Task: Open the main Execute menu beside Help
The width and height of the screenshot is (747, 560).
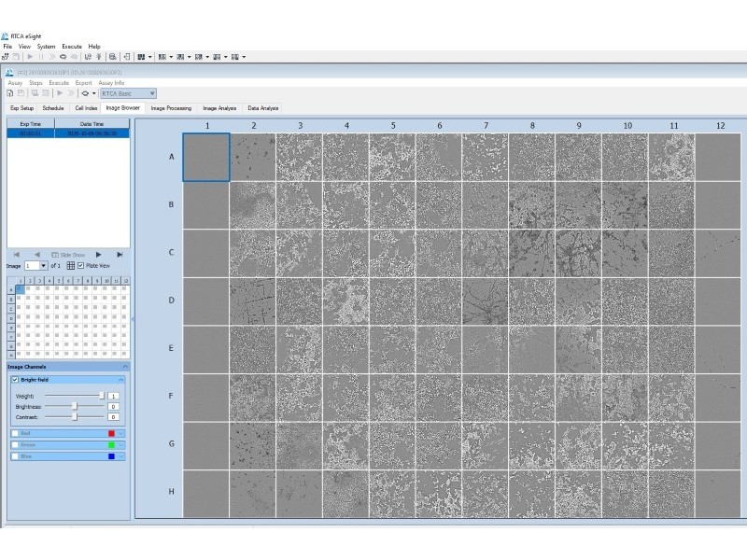Action: [x=72, y=46]
